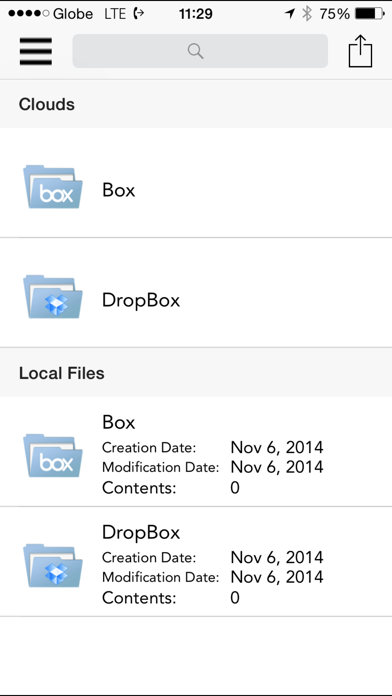This screenshot has width=392, height=696.
Task: Tap the Bluetooth icon in status bar
Action: pyautogui.click(x=307, y=14)
